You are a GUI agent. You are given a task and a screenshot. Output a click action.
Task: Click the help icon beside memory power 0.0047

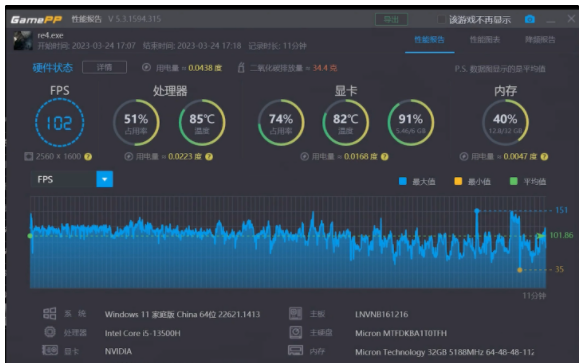544,157
